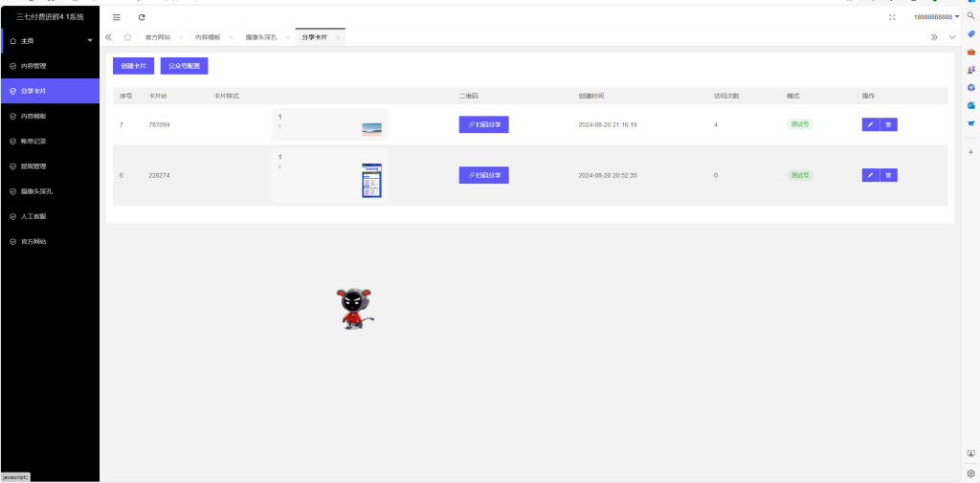
Task: Click the home icon tab
Action: [128, 37]
